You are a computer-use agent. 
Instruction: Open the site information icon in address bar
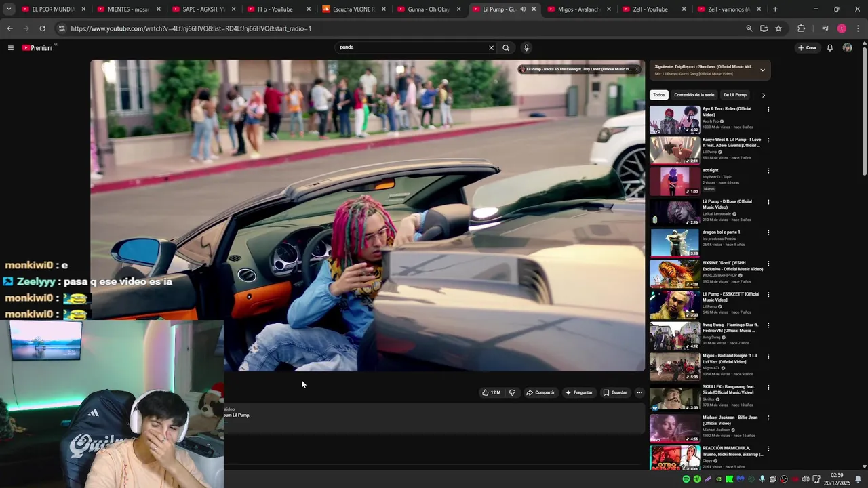click(62, 28)
